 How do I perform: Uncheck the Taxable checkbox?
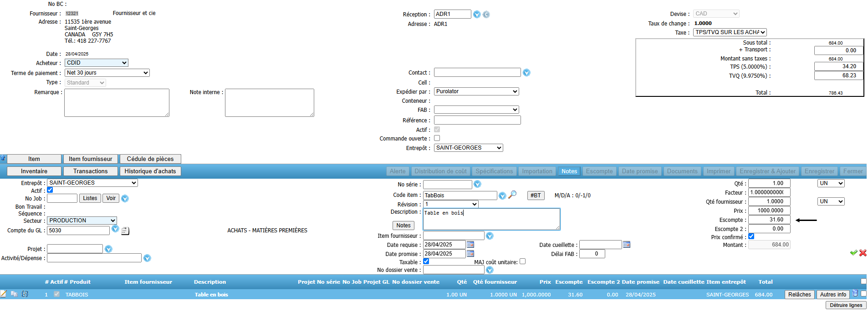tap(426, 261)
